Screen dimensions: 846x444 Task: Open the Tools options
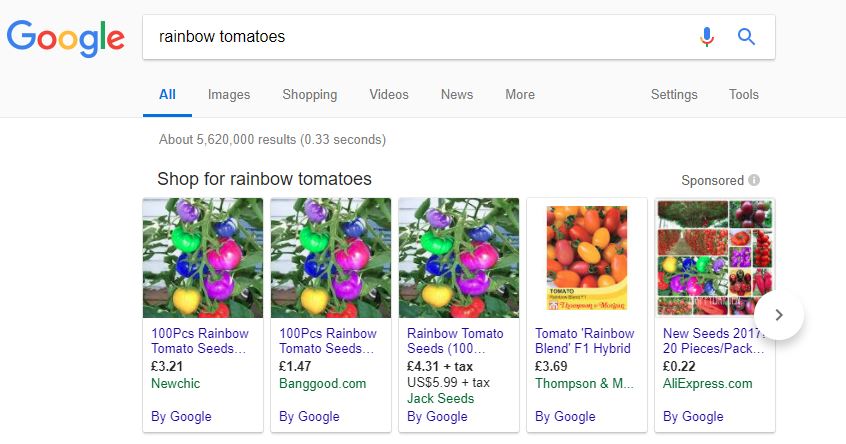[743, 94]
